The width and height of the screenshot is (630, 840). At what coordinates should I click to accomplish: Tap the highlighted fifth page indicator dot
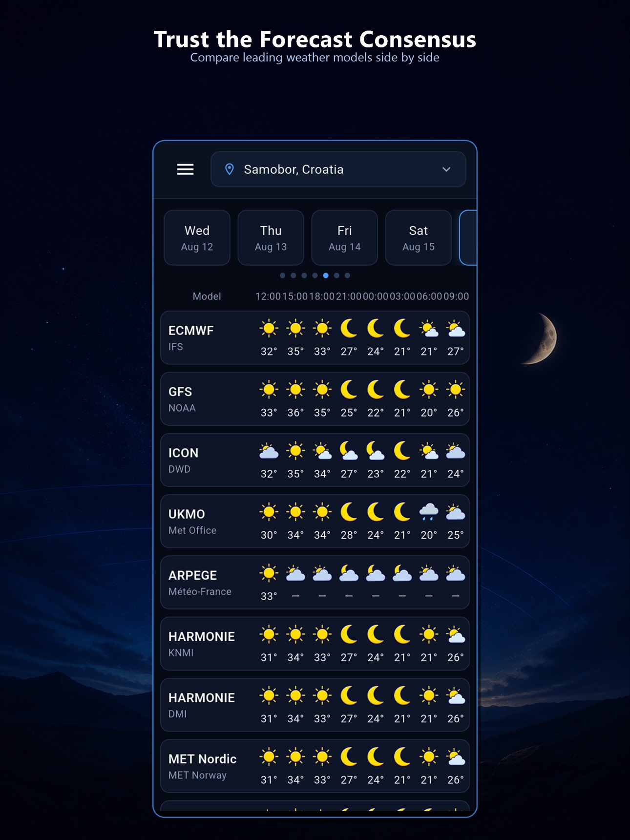326,275
